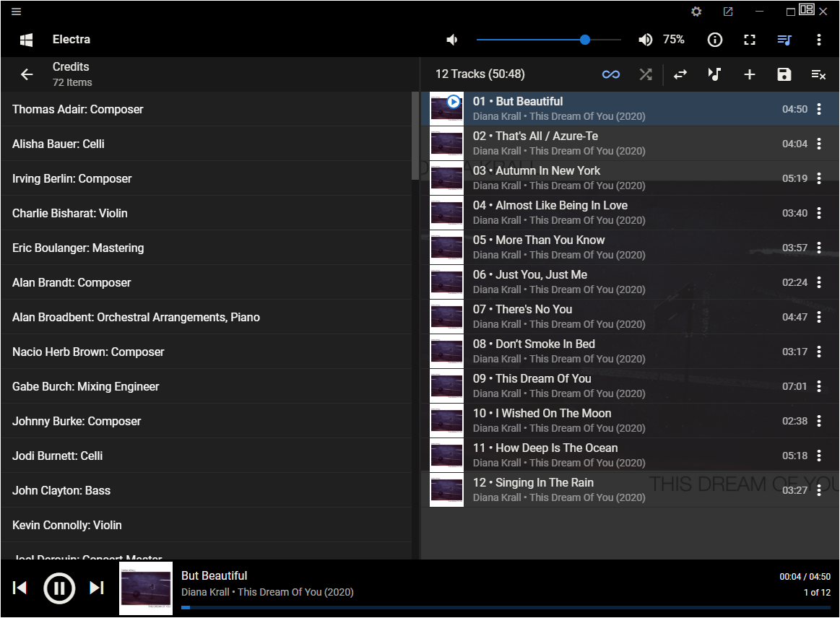Open options menu for Autumn In New York
The height and width of the screenshot is (618, 840).
(818, 178)
